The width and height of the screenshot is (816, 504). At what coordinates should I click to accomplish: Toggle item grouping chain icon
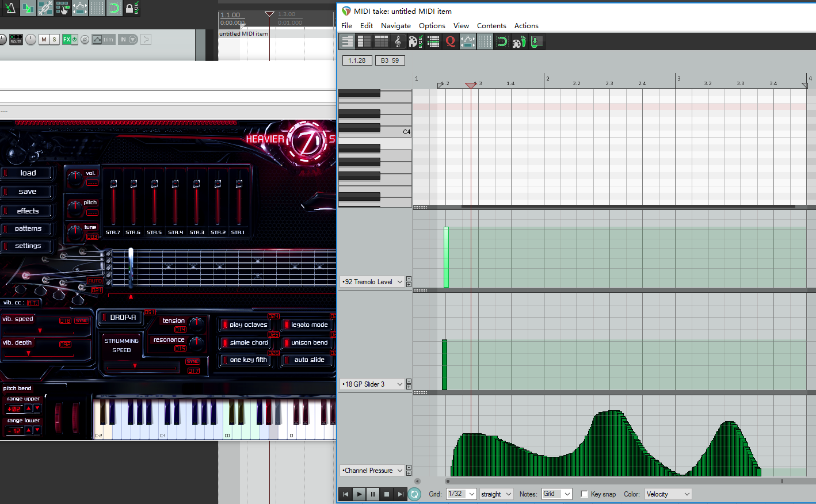click(x=45, y=7)
